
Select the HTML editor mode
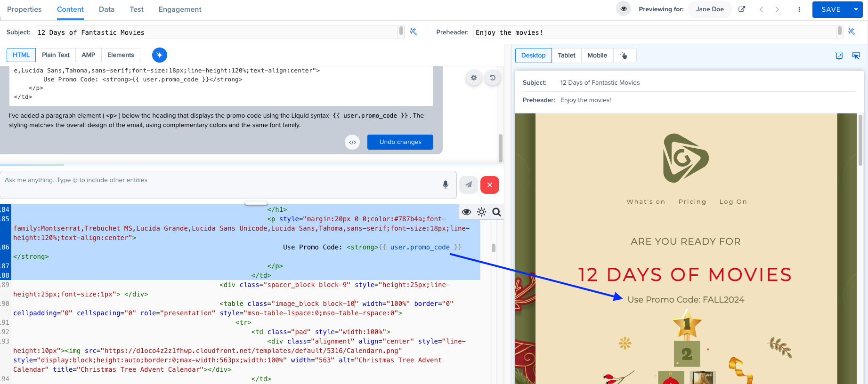21,55
